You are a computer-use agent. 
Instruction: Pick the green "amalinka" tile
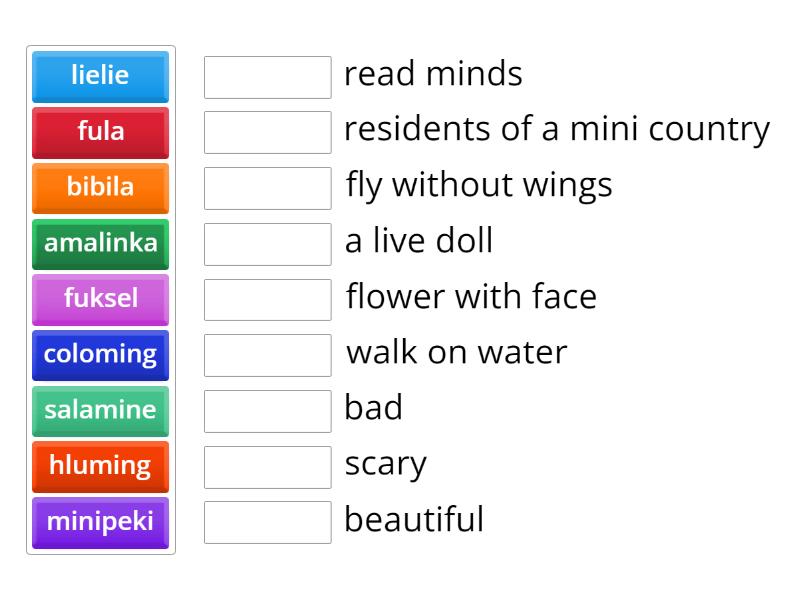coord(100,244)
